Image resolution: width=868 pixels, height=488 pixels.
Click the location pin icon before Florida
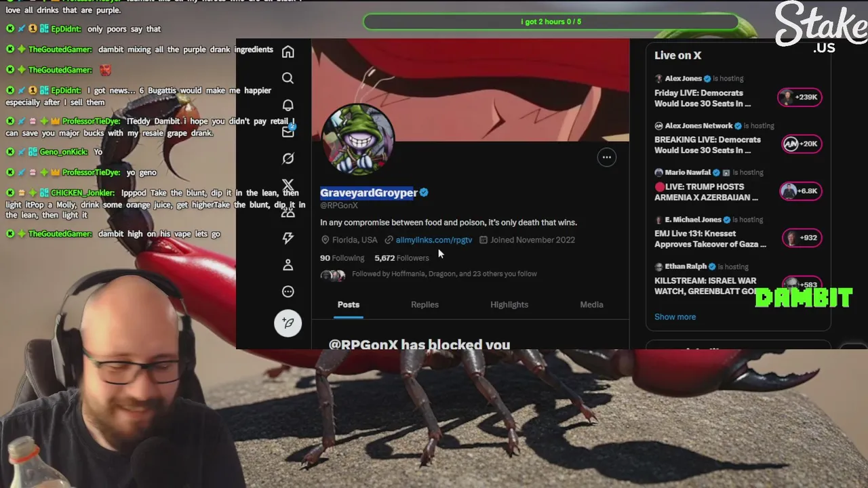coord(325,240)
